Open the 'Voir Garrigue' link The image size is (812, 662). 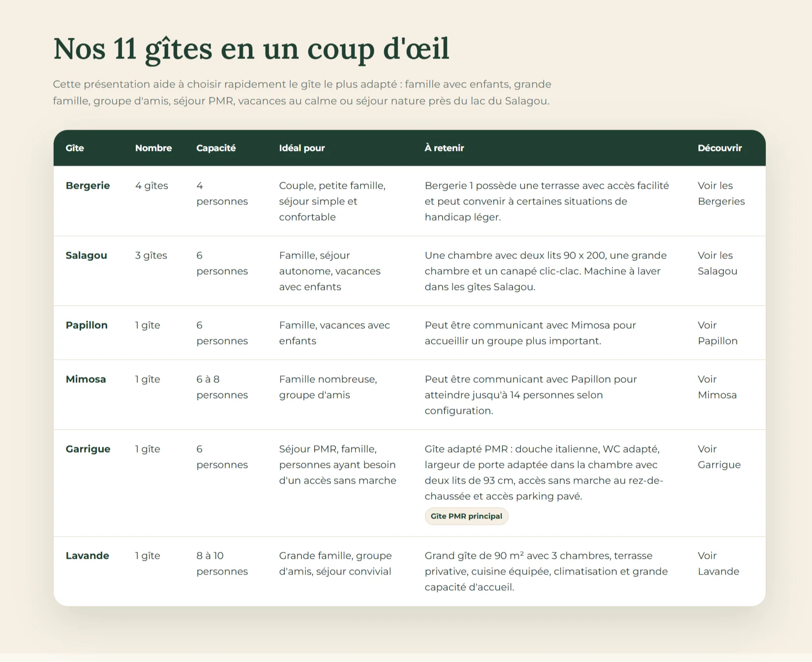(719, 457)
